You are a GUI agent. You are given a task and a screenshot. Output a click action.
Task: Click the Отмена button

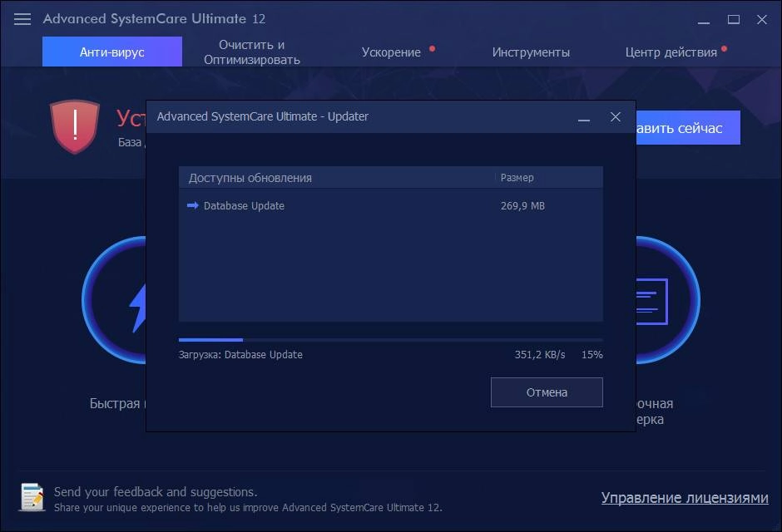tap(547, 392)
